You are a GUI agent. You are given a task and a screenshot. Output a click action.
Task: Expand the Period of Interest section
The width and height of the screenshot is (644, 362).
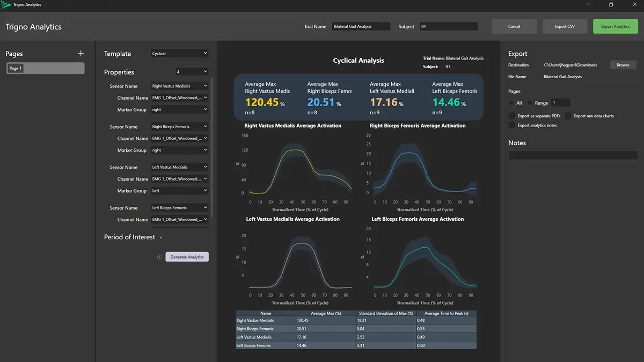click(161, 238)
